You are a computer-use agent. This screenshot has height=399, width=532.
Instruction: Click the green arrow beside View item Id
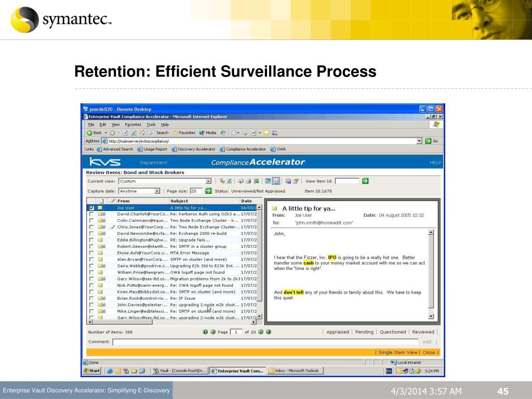click(x=365, y=181)
